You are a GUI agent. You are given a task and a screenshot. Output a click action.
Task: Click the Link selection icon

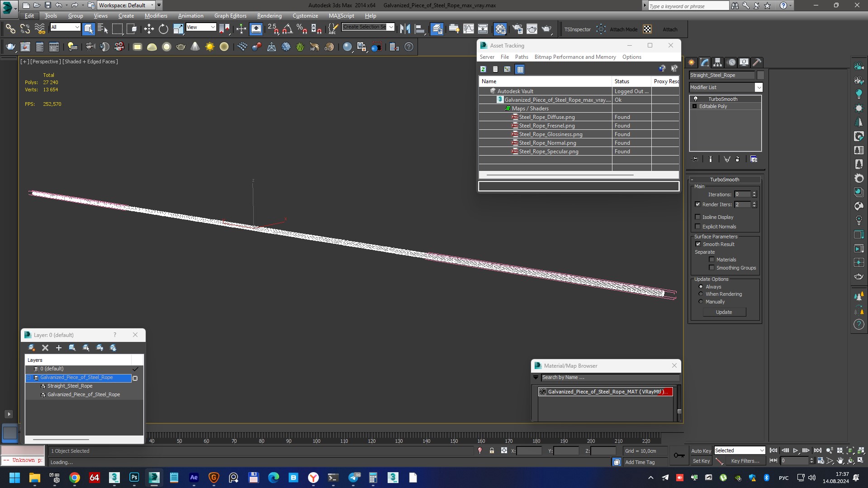(10, 29)
